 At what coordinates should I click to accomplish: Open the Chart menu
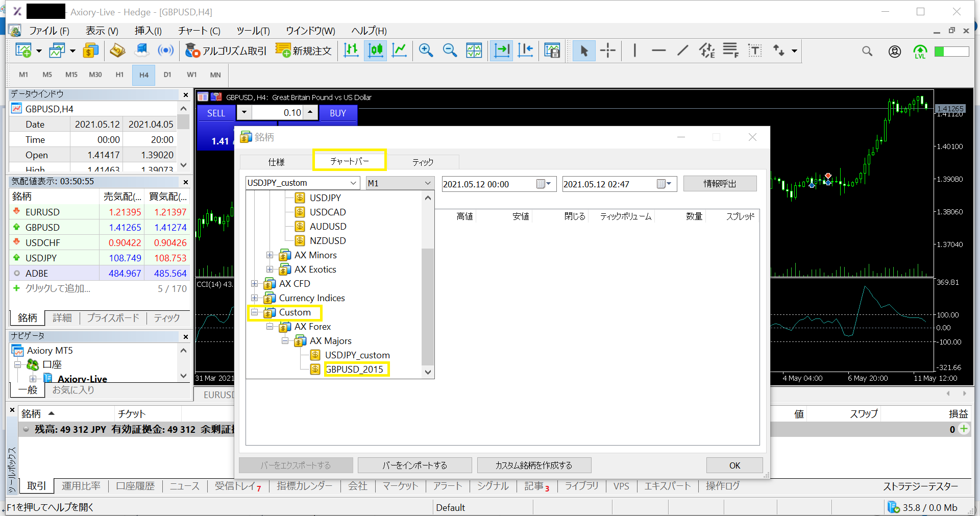(199, 31)
